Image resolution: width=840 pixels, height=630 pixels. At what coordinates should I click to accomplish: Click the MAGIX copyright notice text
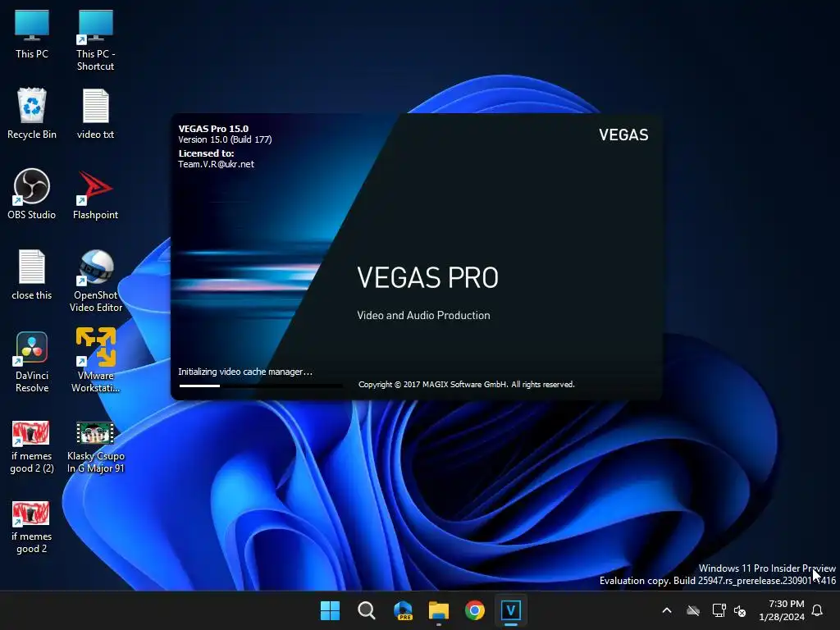point(466,385)
